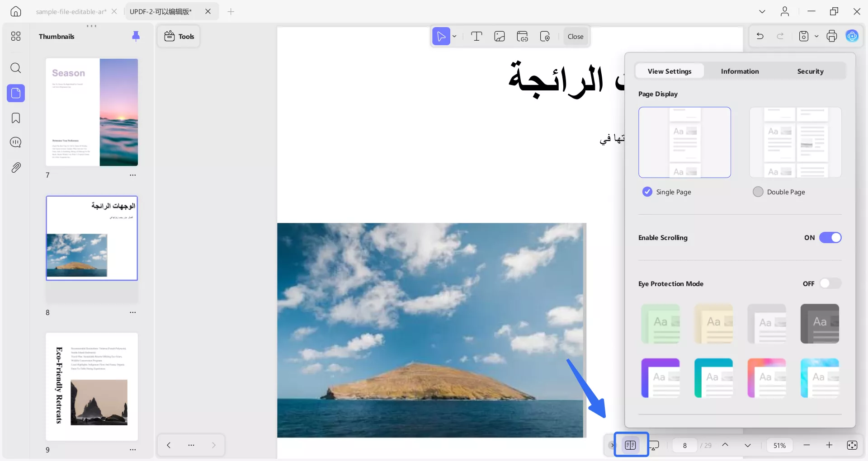Add a new tab

231,12
